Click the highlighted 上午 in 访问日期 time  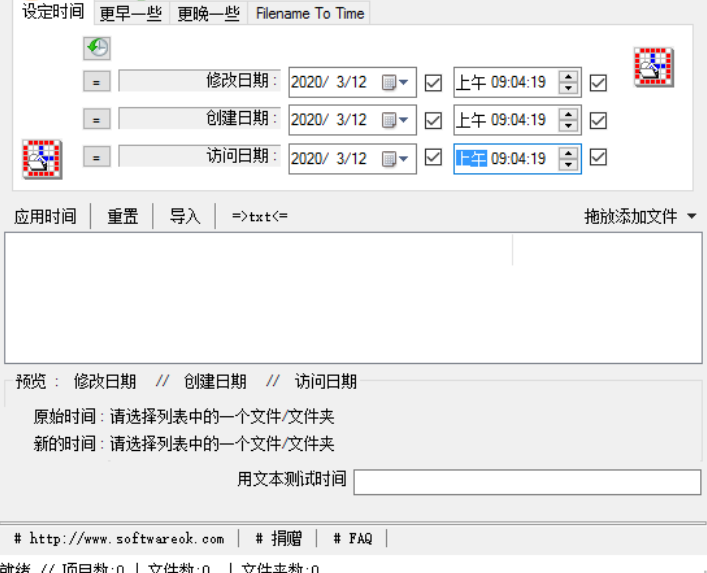471,158
